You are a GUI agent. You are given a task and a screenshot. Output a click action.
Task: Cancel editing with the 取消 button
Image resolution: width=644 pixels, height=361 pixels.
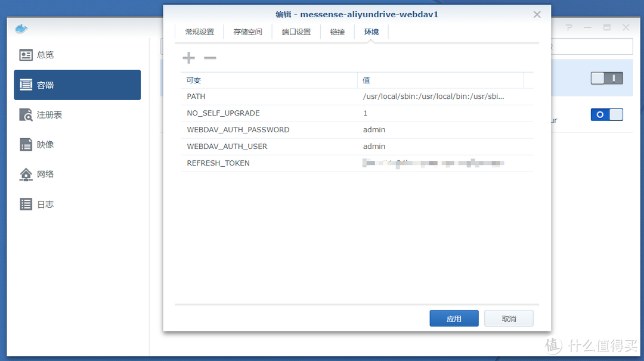pos(509,318)
